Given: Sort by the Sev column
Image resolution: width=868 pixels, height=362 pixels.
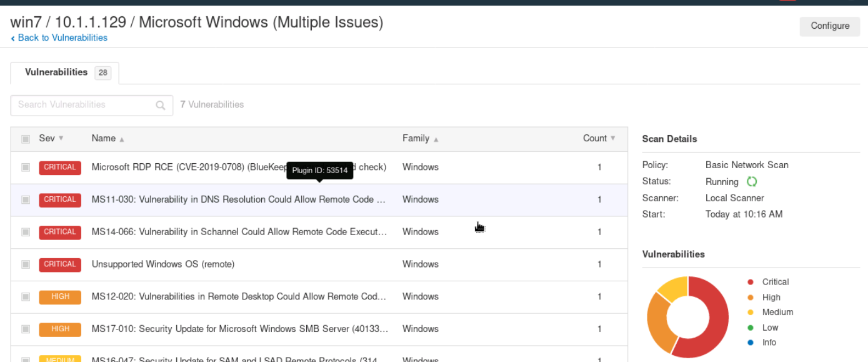Looking at the screenshot, I should click(51, 138).
